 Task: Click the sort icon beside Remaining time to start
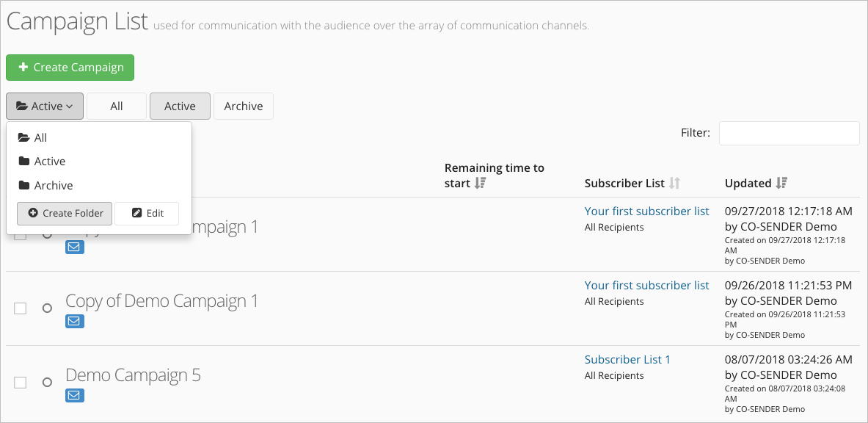pyautogui.click(x=480, y=183)
